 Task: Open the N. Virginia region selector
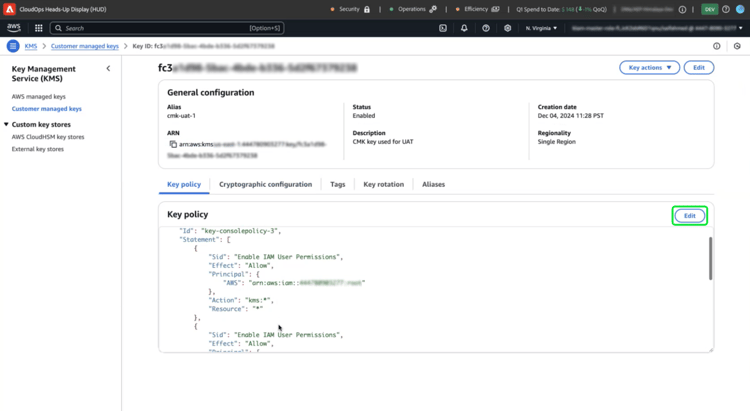pyautogui.click(x=541, y=28)
